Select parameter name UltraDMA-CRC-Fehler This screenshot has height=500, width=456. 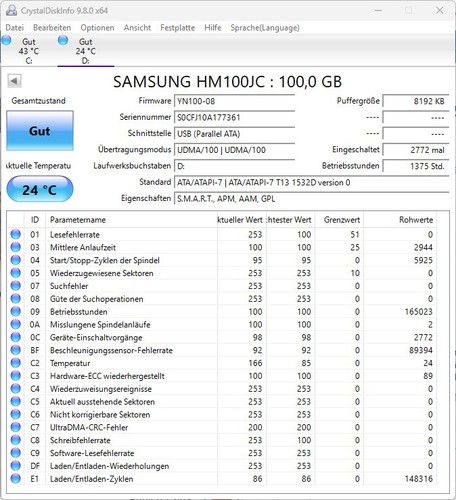pos(89,427)
